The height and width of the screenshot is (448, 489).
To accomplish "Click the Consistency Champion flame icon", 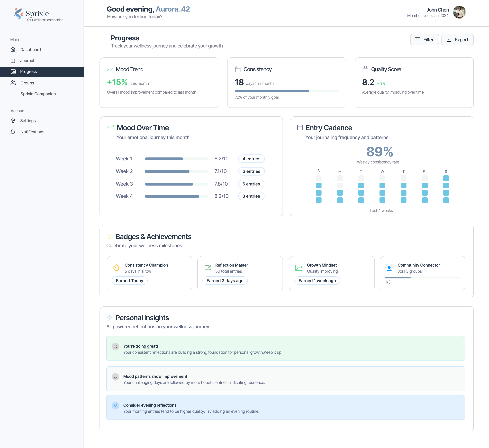I will [116, 268].
